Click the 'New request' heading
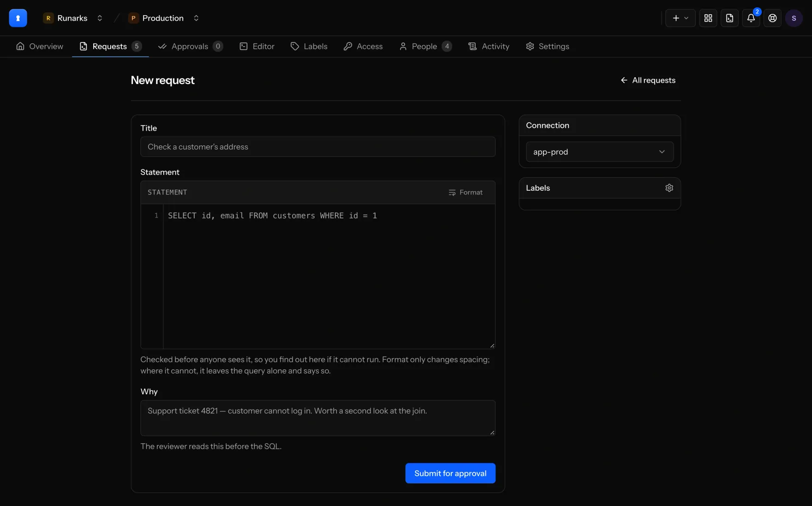Screen dimensions: 812x506 click(x=163, y=80)
